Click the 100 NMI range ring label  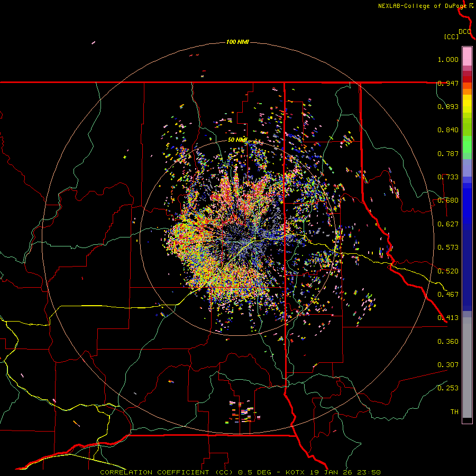click(x=237, y=42)
